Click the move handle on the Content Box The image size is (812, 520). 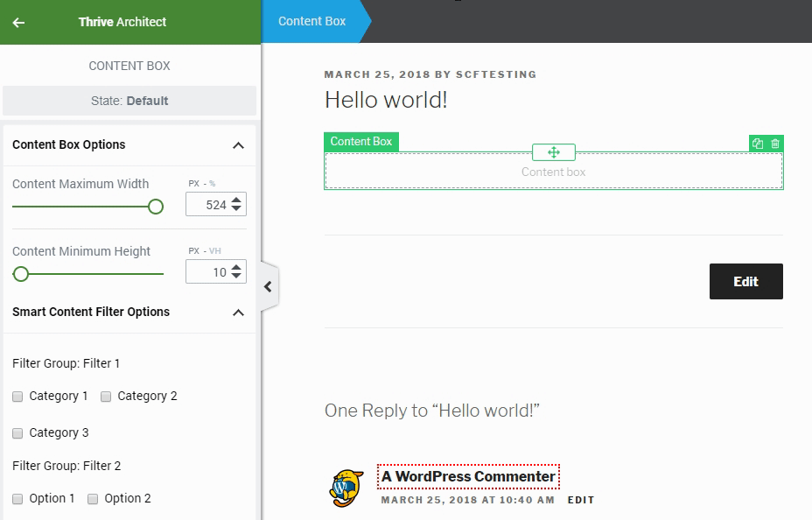point(554,152)
